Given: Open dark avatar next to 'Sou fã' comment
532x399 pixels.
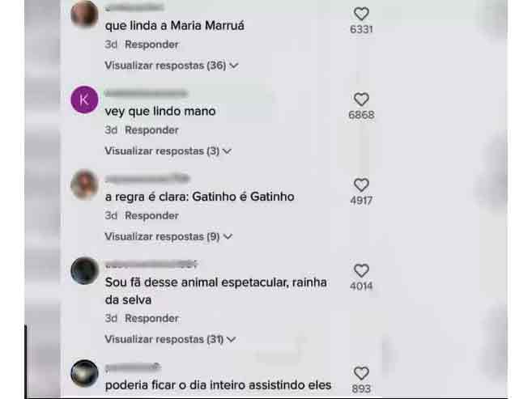Looking at the screenshot, I should (x=84, y=271).
